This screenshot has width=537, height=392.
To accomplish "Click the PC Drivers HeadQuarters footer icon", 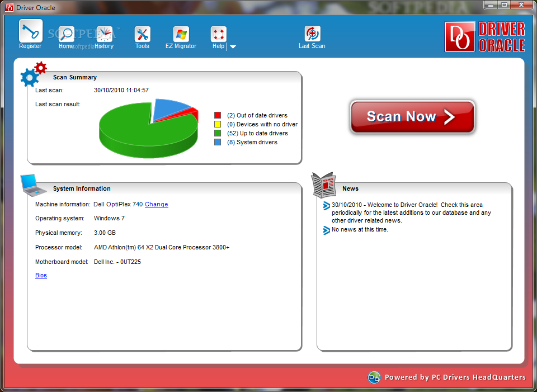I will [374, 377].
